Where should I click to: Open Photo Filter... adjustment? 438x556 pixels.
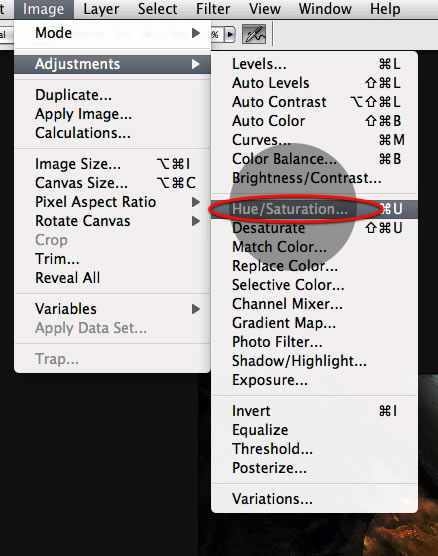tap(314, 342)
